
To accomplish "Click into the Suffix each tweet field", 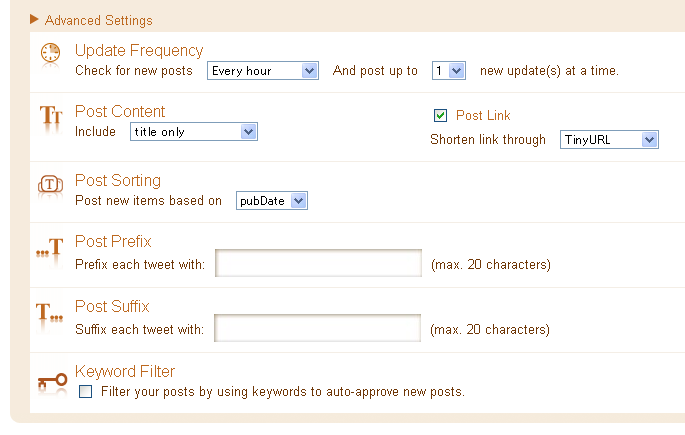I will point(317,328).
